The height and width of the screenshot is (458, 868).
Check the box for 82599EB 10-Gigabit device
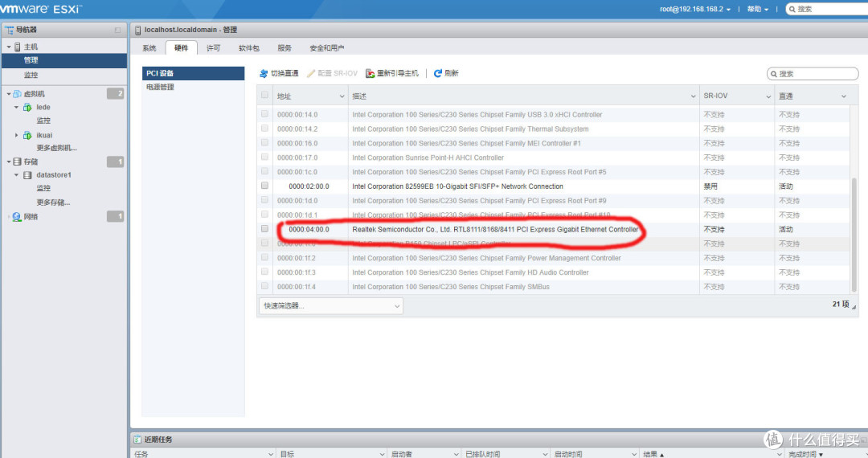(x=264, y=186)
